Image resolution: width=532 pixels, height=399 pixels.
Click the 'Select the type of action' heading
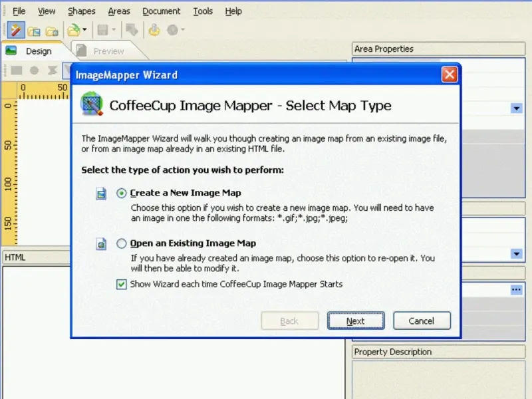coord(182,170)
